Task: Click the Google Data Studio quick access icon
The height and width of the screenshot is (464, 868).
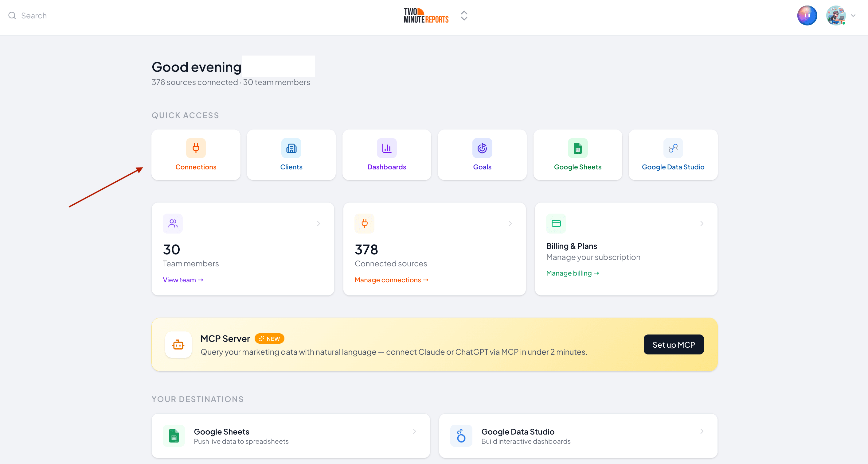Action: tap(673, 148)
